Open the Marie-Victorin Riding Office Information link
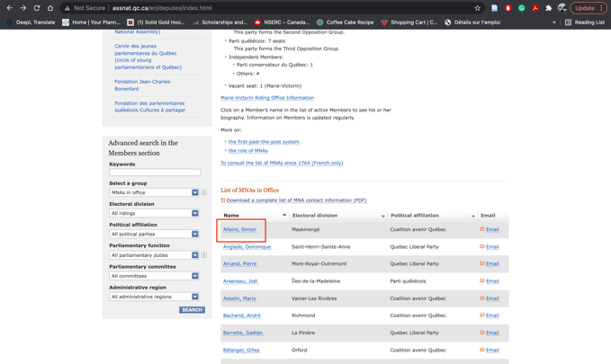 click(x=267, y=98)
